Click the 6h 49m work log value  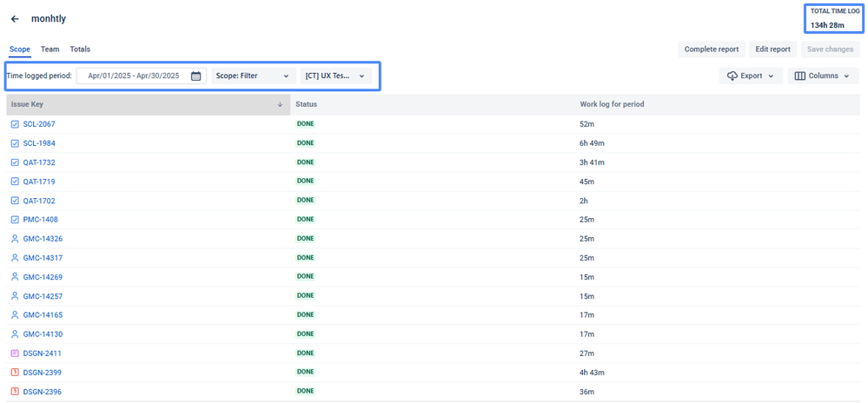(592, 143)
